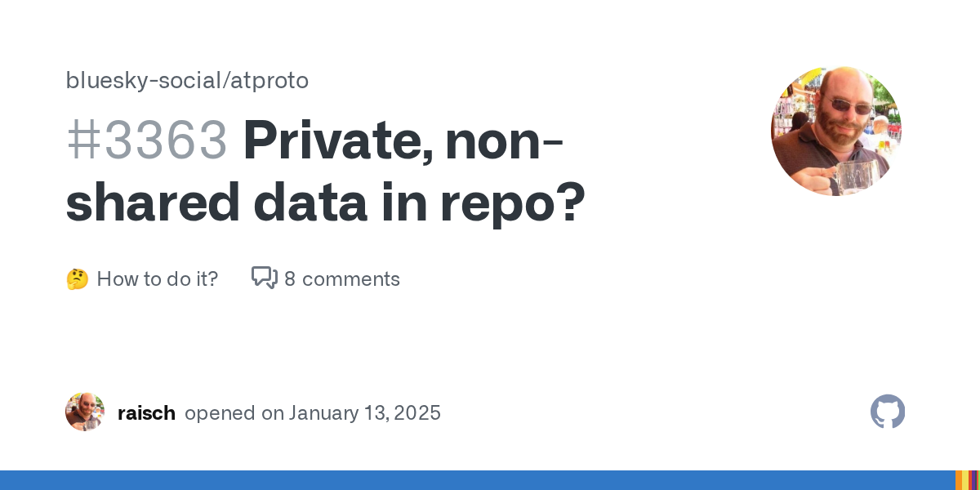Image resolution: width=980 pixels, height=490 pixels.
Task: Click the blue segment of the language bar
Action: 474,480
